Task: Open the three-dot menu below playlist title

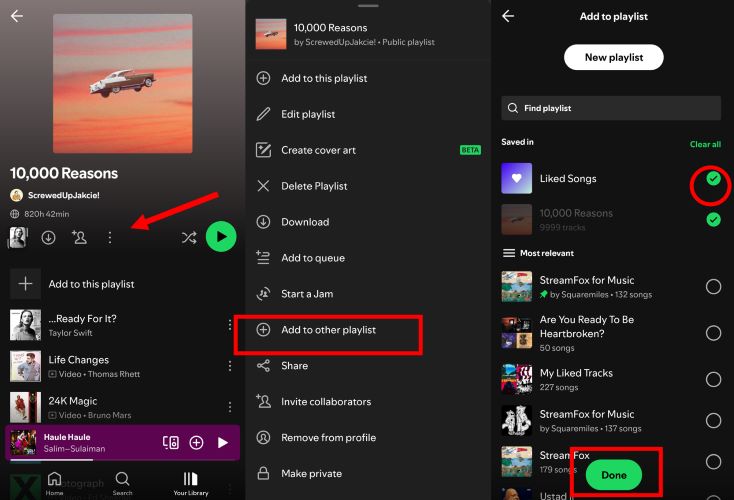Action: [x=110, y=238]
